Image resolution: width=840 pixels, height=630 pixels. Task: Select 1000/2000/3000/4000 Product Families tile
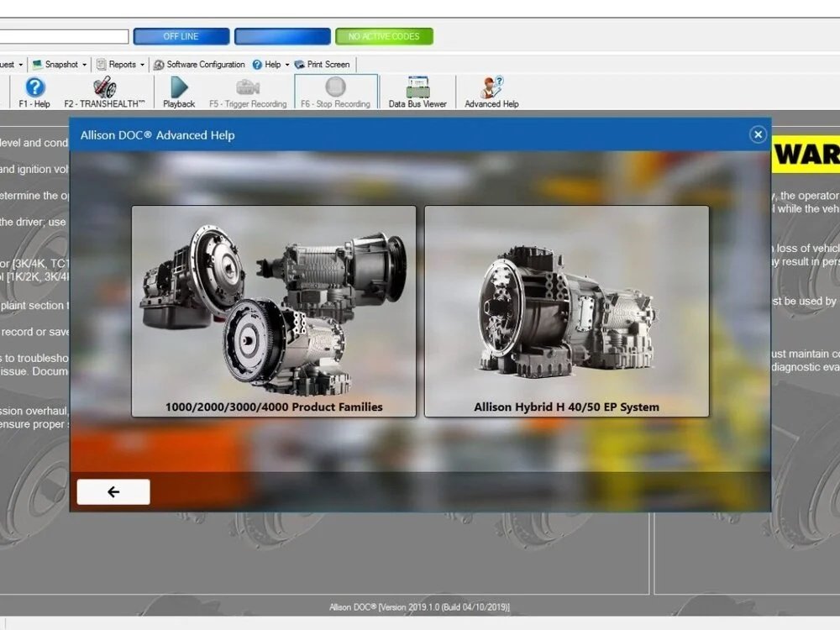point(274,312)
